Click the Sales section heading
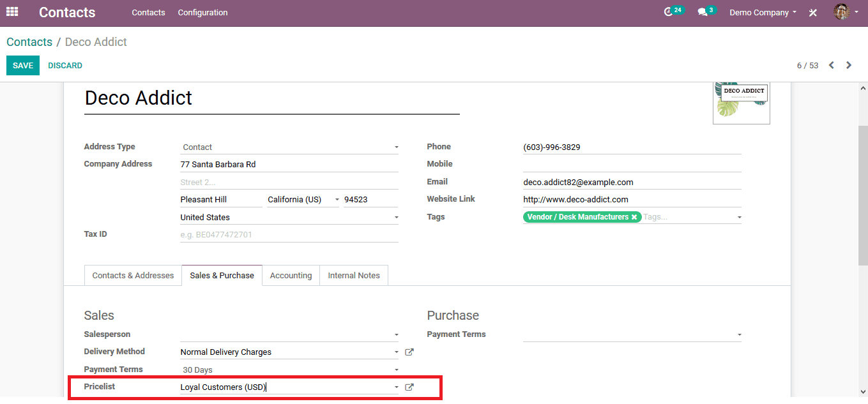Image resolution: width=868 pixels, height=404 pixels. click(x=99, y=315)
